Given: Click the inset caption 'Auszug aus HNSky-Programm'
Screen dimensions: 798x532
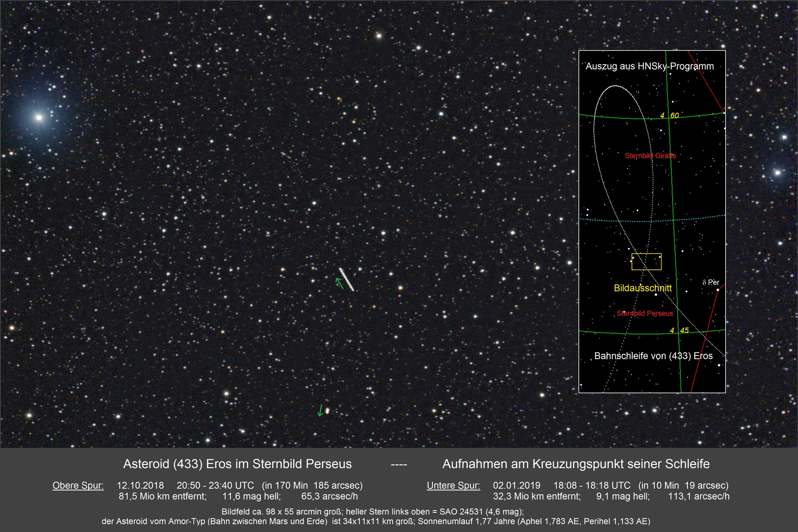Looking at the screenshot, I should coord(650,66).
